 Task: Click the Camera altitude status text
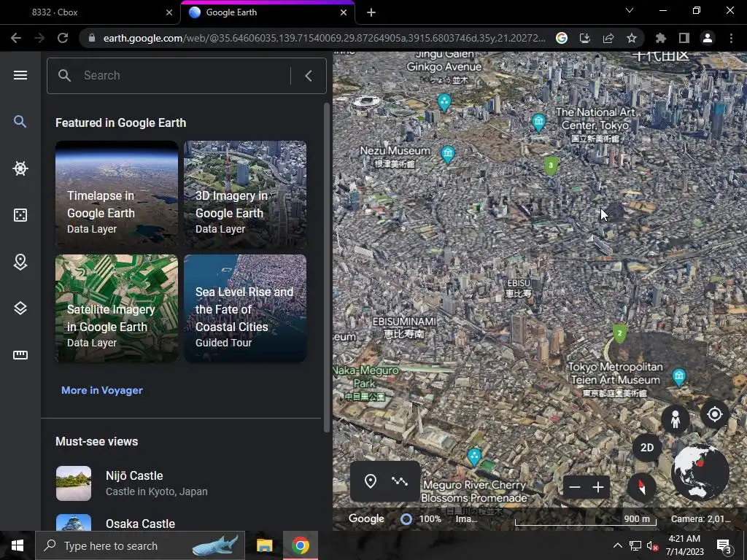700,518
